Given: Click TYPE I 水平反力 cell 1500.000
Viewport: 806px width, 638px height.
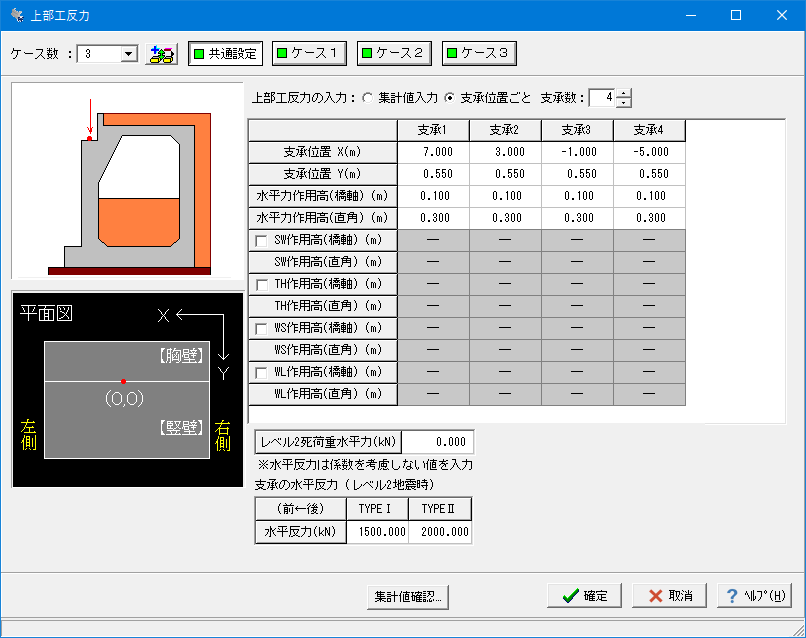Looking at the screenshot, I should pyautogui.click(x=378, y=532).
